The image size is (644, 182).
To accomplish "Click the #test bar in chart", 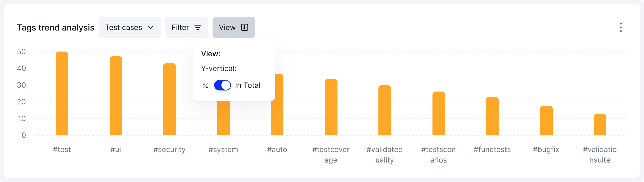I will [62, 93].
